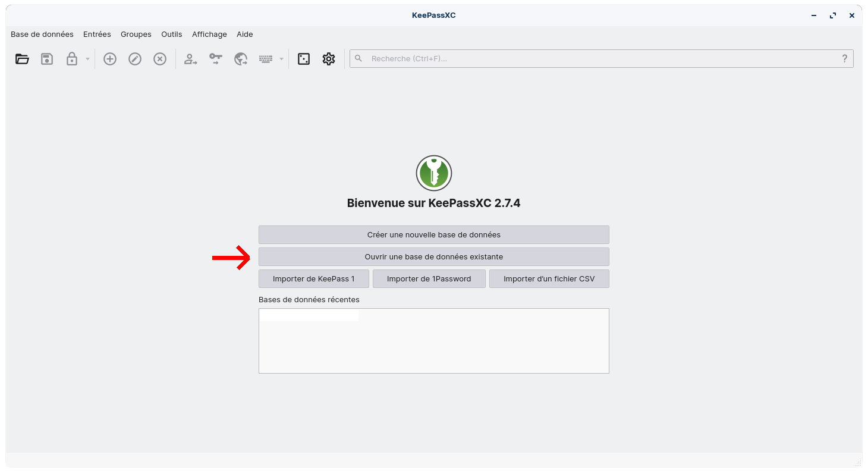Click the lock database padlock icon
Screen dimensions: 868x473
pyautogui.click(x=72, y=59)
